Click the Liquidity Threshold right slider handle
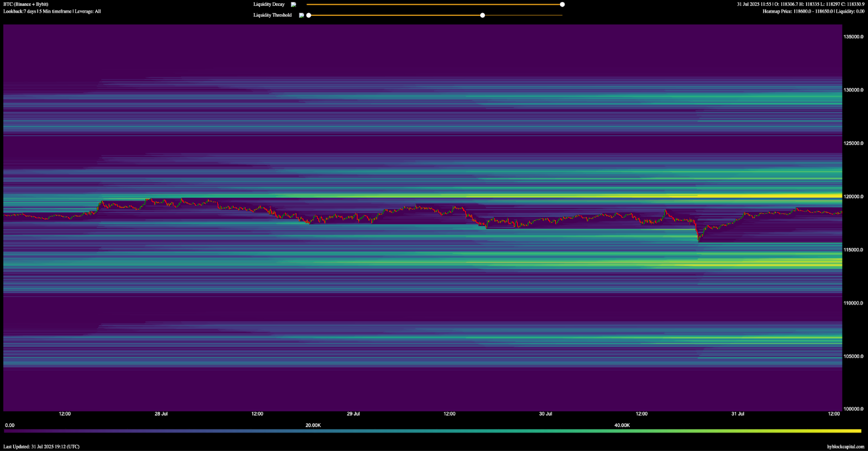Screen dimensions: 868x451 pos(482,15)
